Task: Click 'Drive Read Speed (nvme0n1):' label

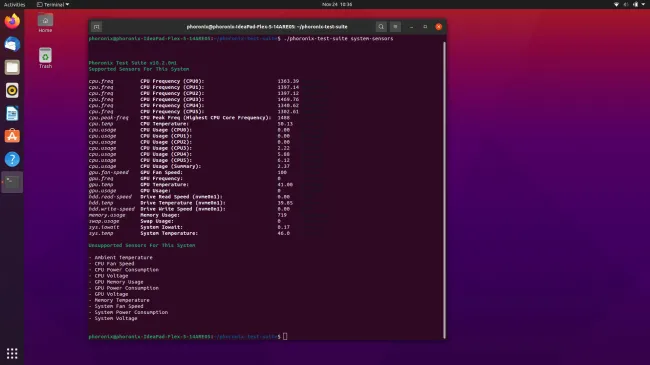Action: [x=181, y=197]
